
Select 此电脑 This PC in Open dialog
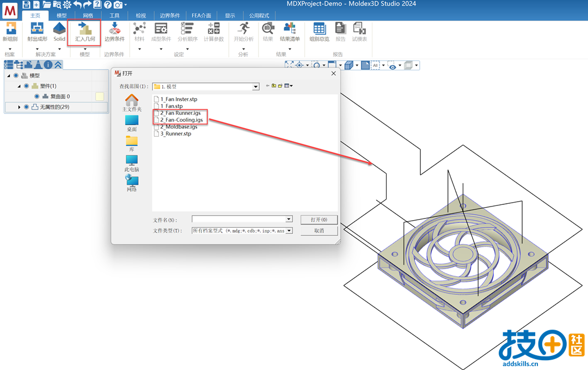[132, 163]
